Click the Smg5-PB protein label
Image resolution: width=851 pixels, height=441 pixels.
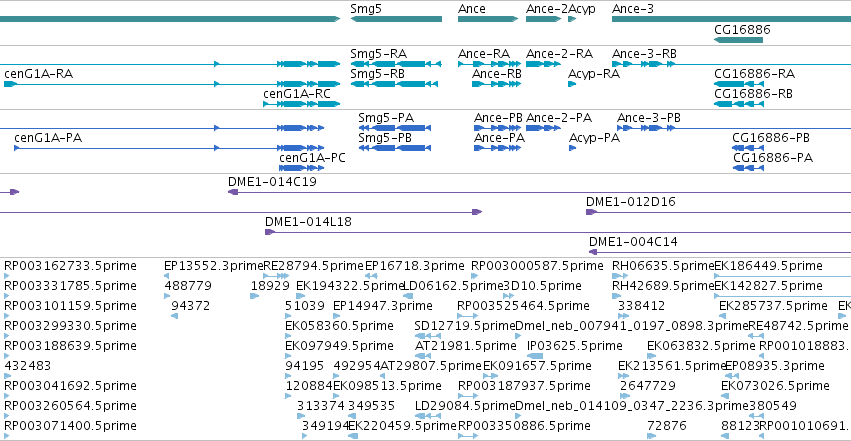click(385, 138)
